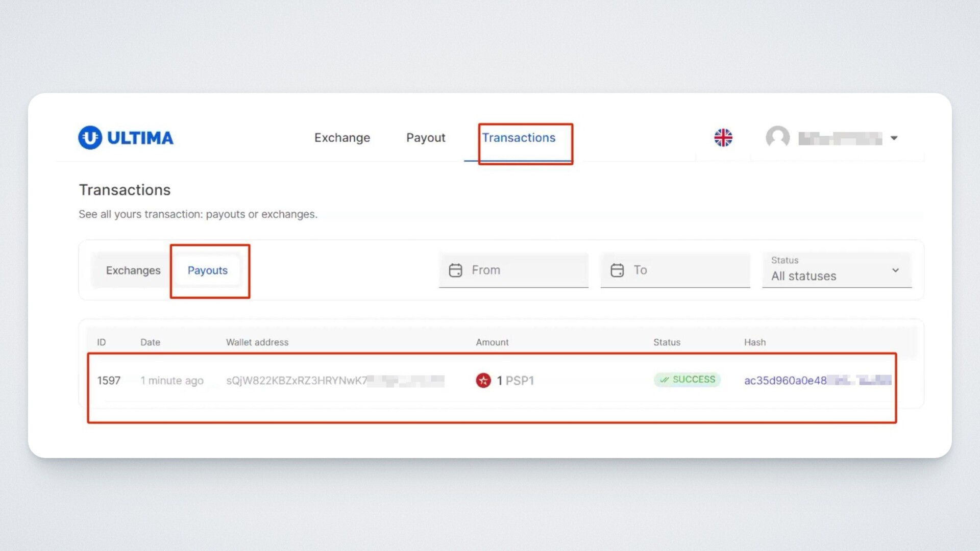Click the To field calendar icon
Image resolution: width=980 pixels, height=551 pixels.
click(617, 270)
